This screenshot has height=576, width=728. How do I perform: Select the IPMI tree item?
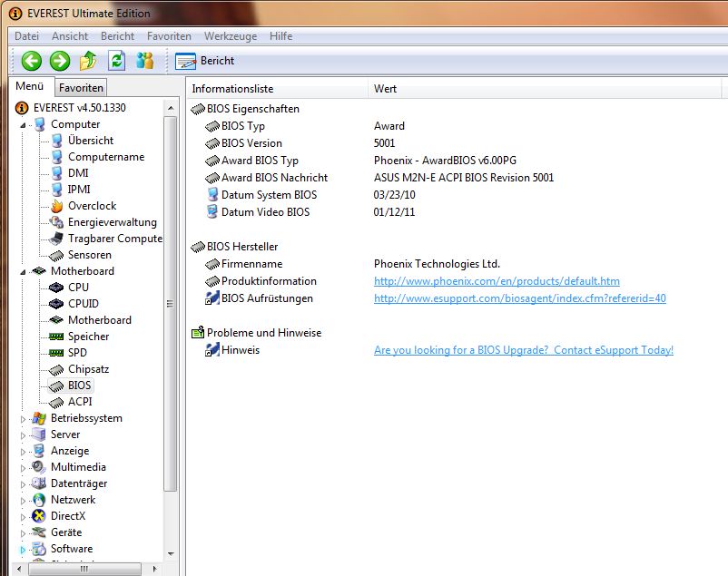click(x=79, y=190)
